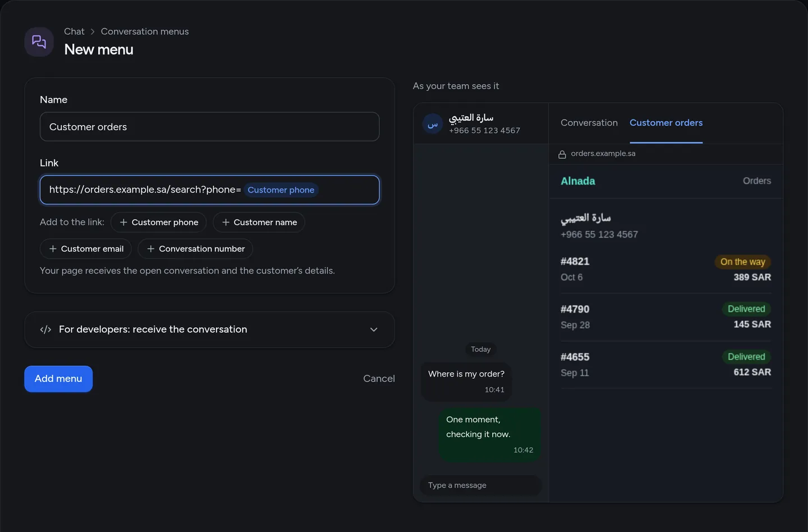
Task: Click the Delivered badge for order #4790
Action: 746,309
